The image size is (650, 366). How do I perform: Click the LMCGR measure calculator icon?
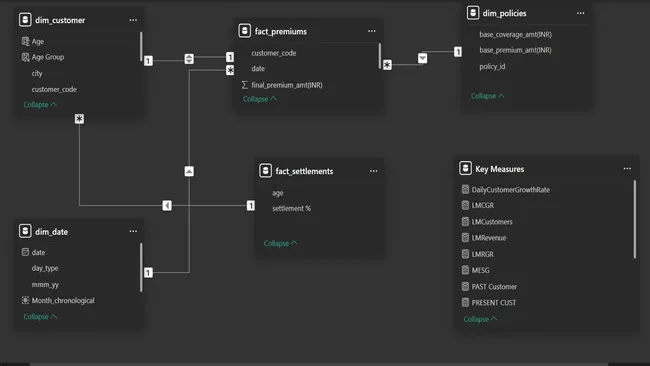tap(465, 205)
